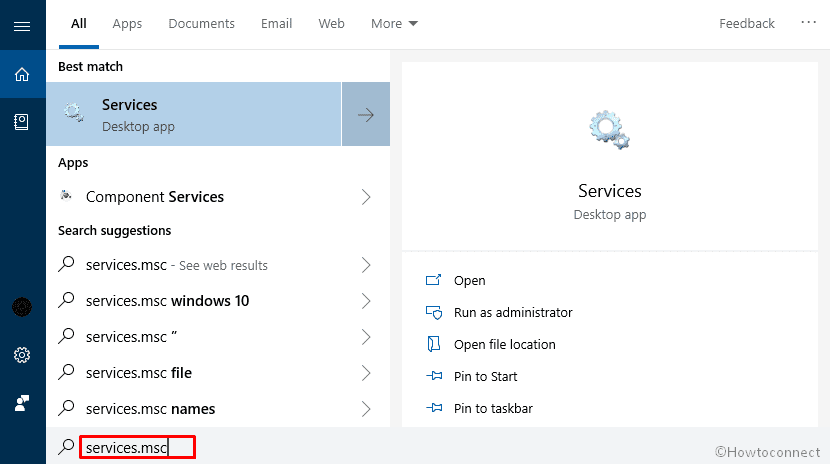This screenshot has width=830, height=464.
Task: Choose Pin to Start
Action: [485, 377]
